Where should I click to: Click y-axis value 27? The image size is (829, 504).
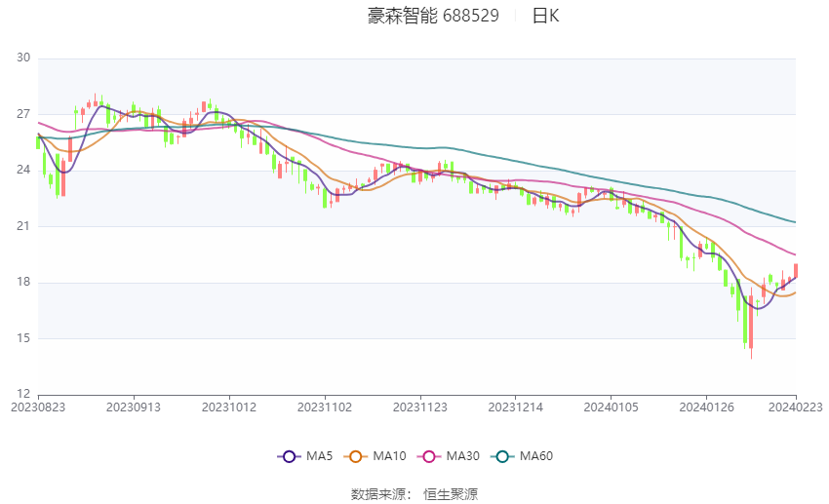pyautogui.click(x=23, y=114)
